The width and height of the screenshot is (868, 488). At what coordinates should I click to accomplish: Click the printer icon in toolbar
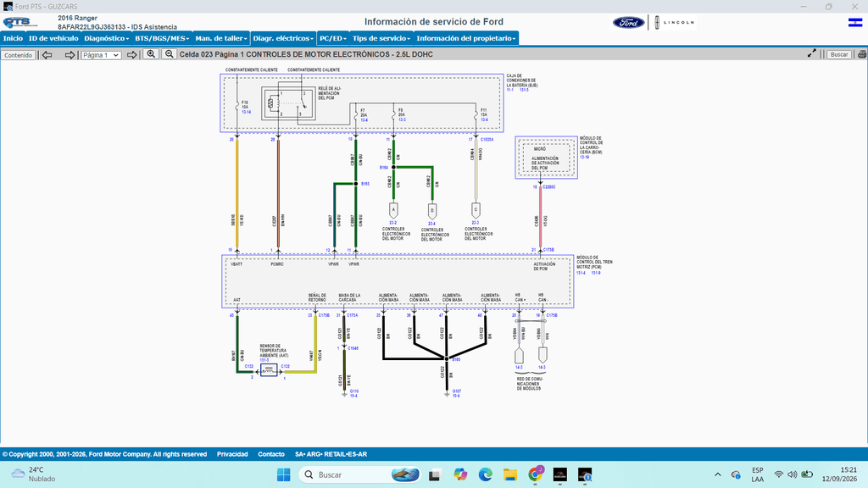[x=862, y=54]
